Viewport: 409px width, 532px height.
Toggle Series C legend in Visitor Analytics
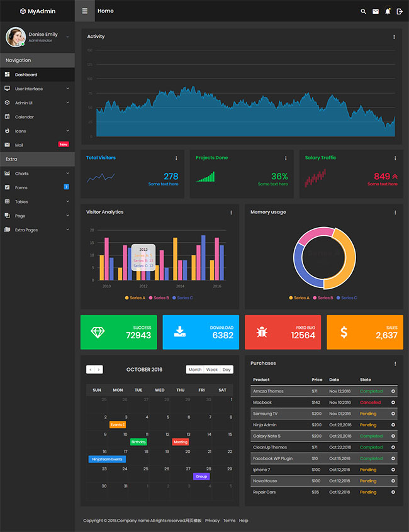coord(182,297)
